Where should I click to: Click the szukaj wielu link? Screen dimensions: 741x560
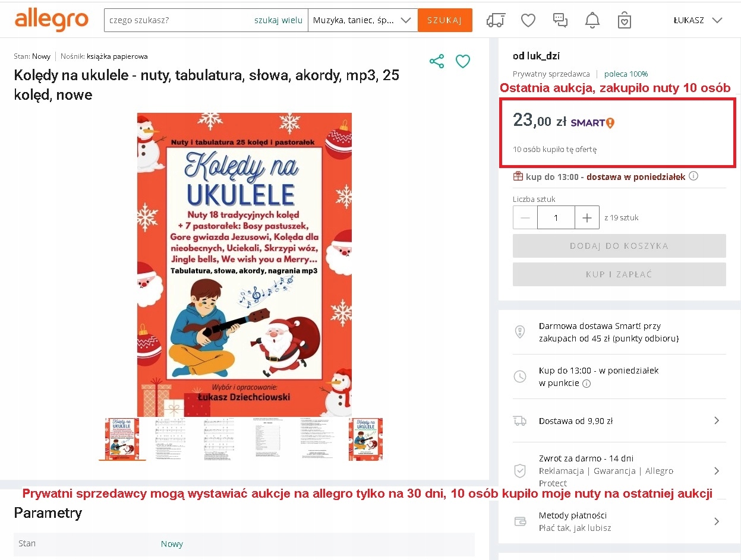(278, 20)
